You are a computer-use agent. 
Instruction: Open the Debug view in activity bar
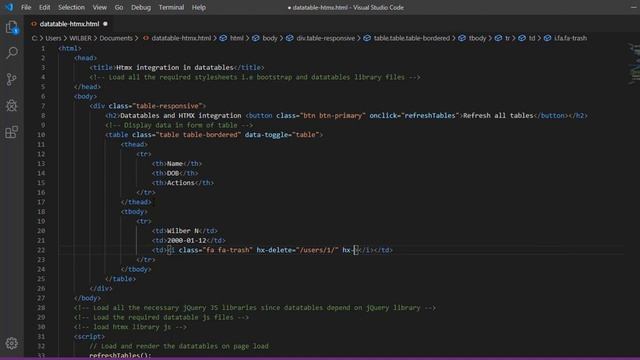(x=12, y=105)
